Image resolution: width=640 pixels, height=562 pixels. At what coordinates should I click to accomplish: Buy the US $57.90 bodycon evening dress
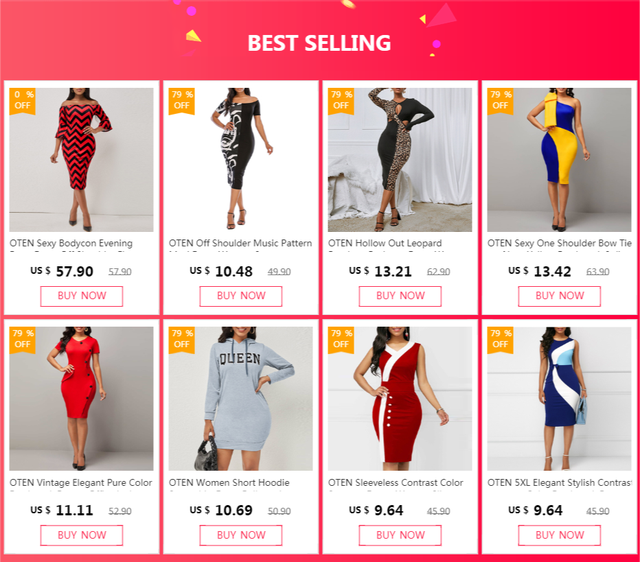(x=82, y=296)
